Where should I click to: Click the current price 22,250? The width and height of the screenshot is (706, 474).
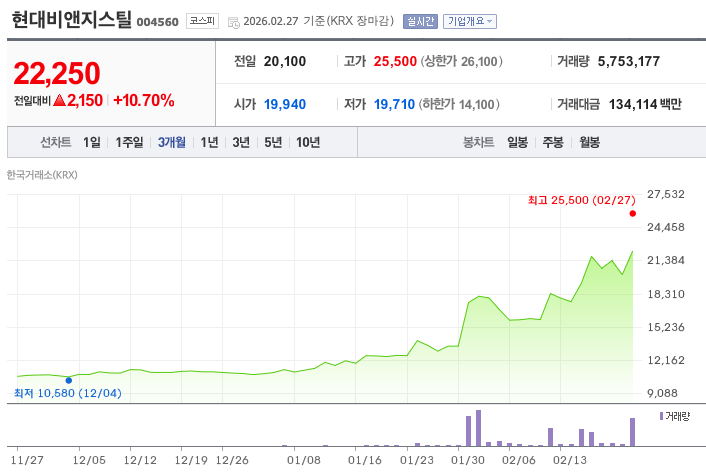point(57,73)
